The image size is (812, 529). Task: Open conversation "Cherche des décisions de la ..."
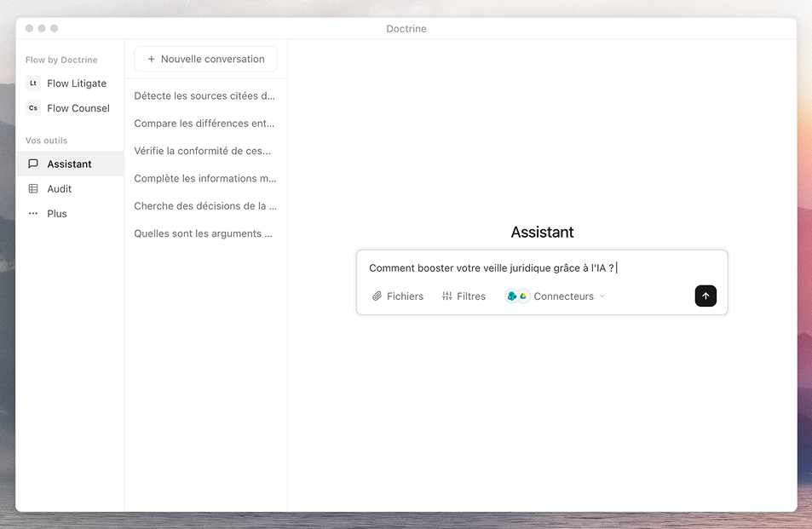(x=205, y=205)
